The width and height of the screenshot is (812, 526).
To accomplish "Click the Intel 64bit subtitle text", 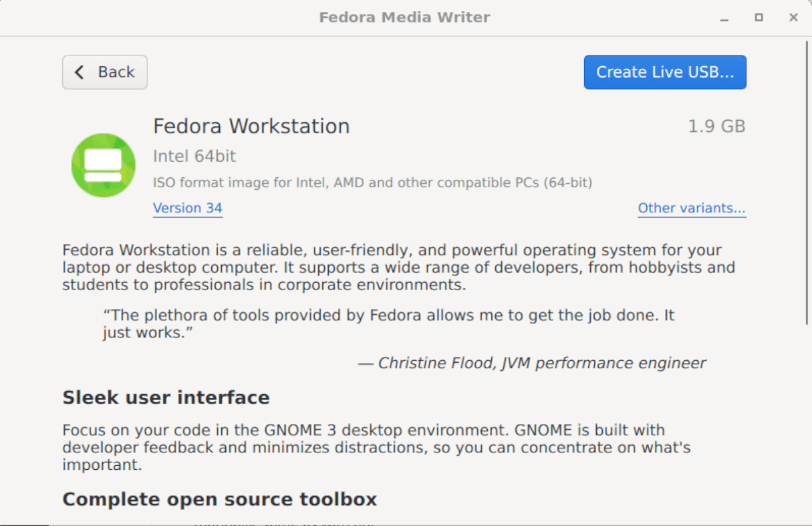I will (194, 156).
